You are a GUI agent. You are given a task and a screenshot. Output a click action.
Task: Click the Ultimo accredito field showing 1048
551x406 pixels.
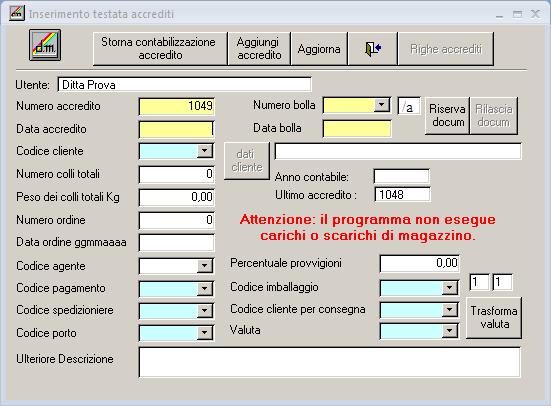(402, 194)
